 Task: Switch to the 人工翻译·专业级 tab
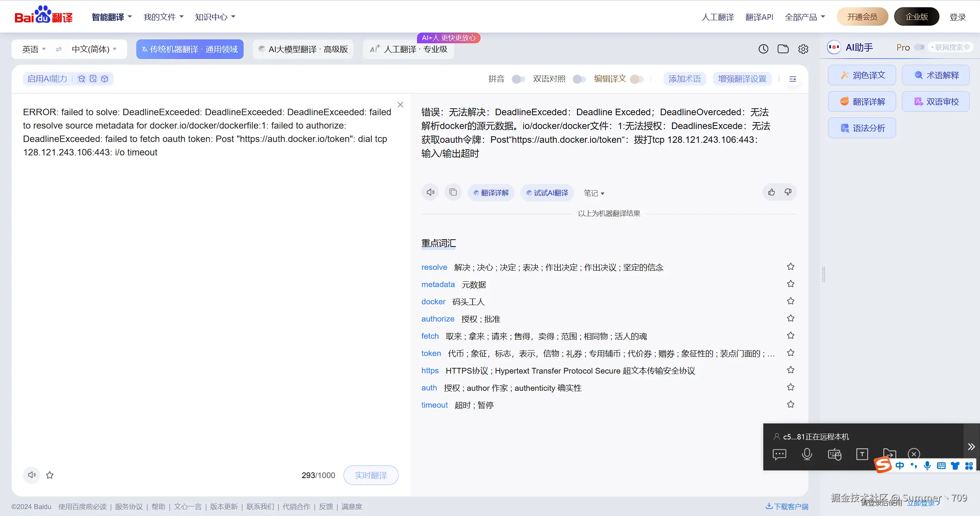(408, 49)
